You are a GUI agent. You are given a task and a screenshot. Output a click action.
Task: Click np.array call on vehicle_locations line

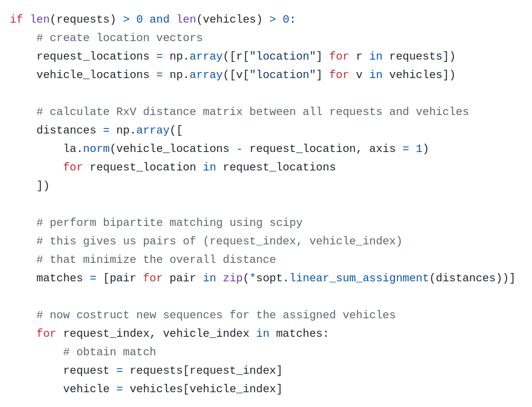click(x=196, y=75)
